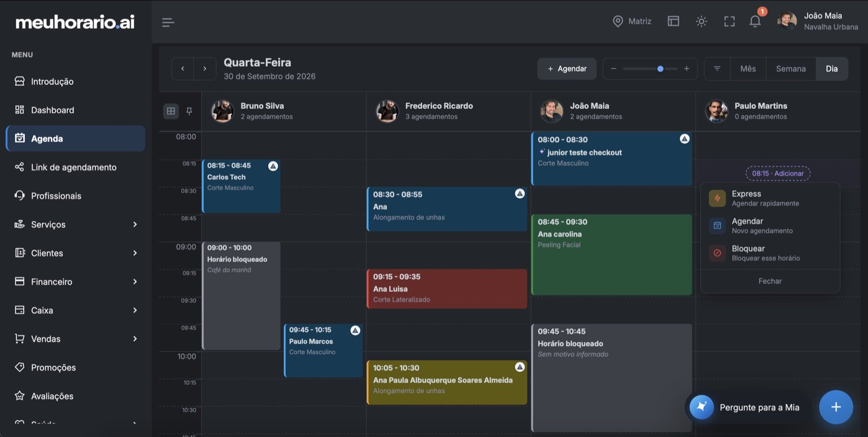
Task: Click the Express quick schedule option
Action: pos(770,198)
